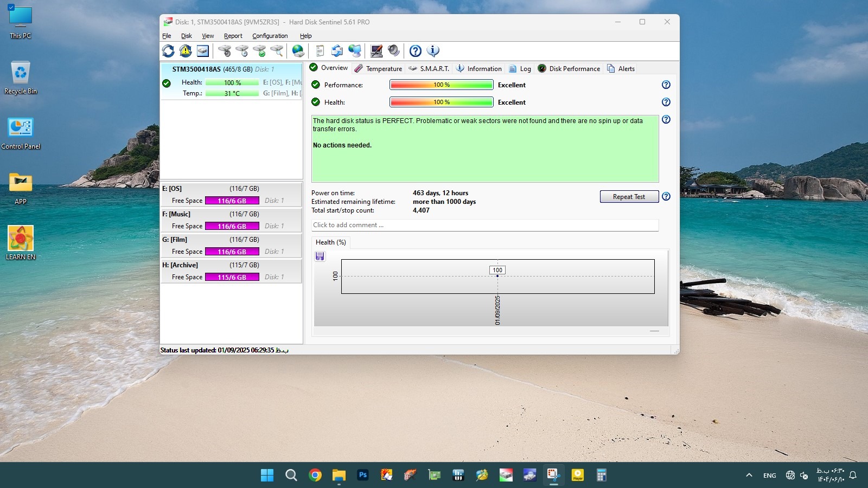Screen dimensions: 868x488
Task: Click the 100 data point on health graph
Action: (497, 276)
